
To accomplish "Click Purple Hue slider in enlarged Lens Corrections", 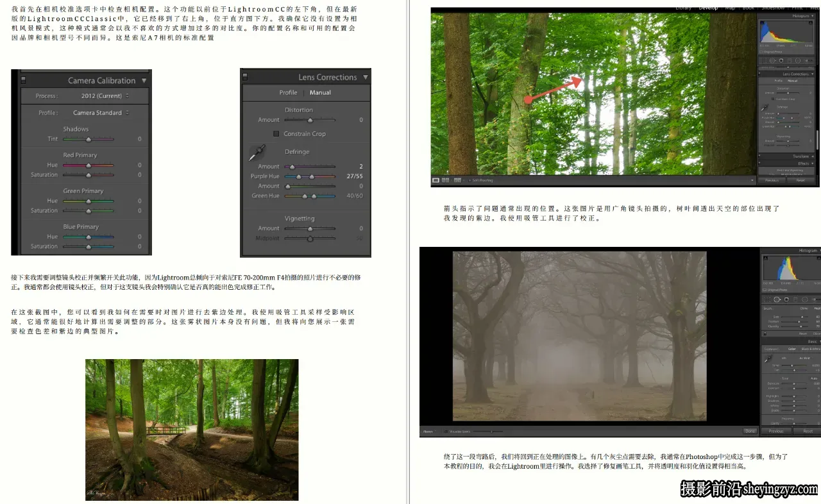I will point(310,176).
